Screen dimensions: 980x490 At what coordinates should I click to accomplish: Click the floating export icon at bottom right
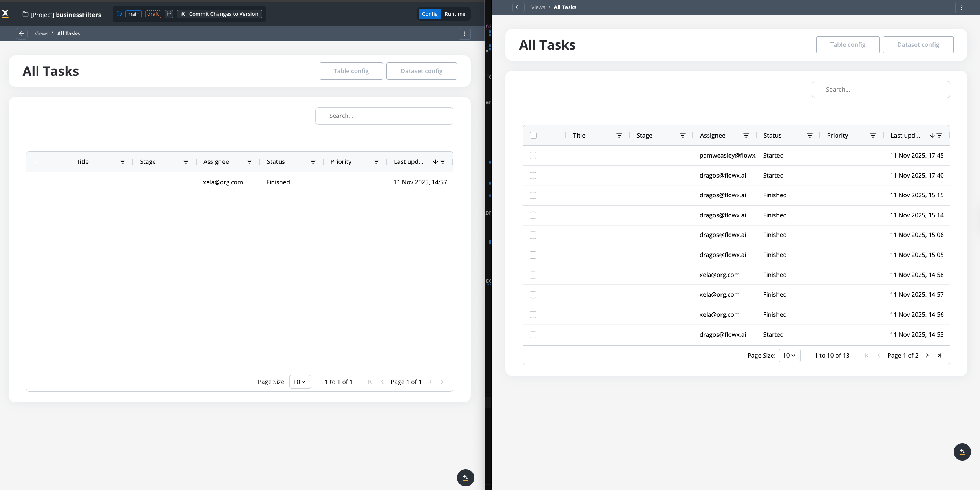(962, 451)
